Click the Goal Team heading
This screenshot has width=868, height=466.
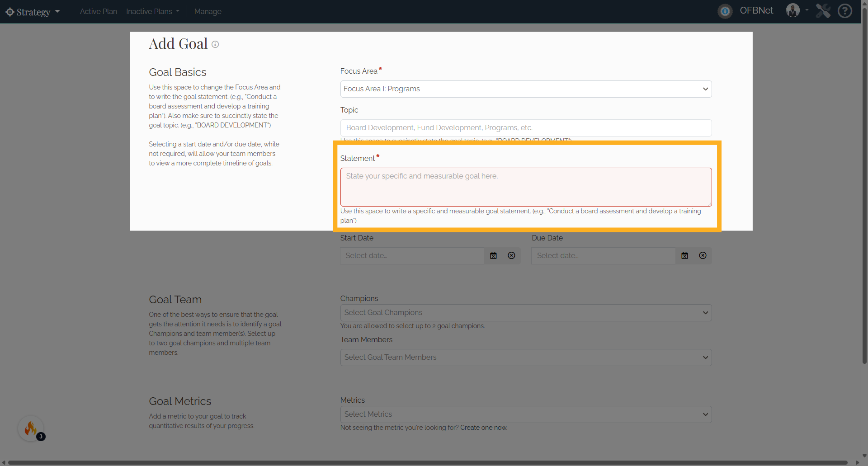[175, 300]
